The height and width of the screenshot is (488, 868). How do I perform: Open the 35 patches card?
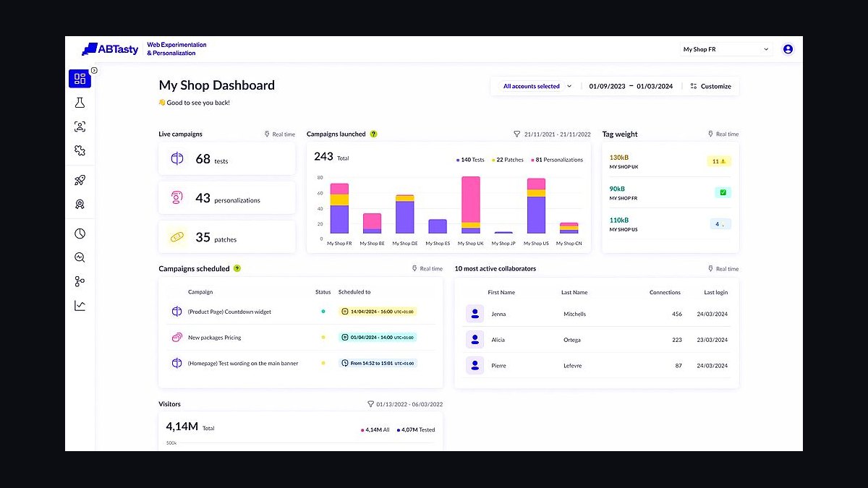pos(227,236)
